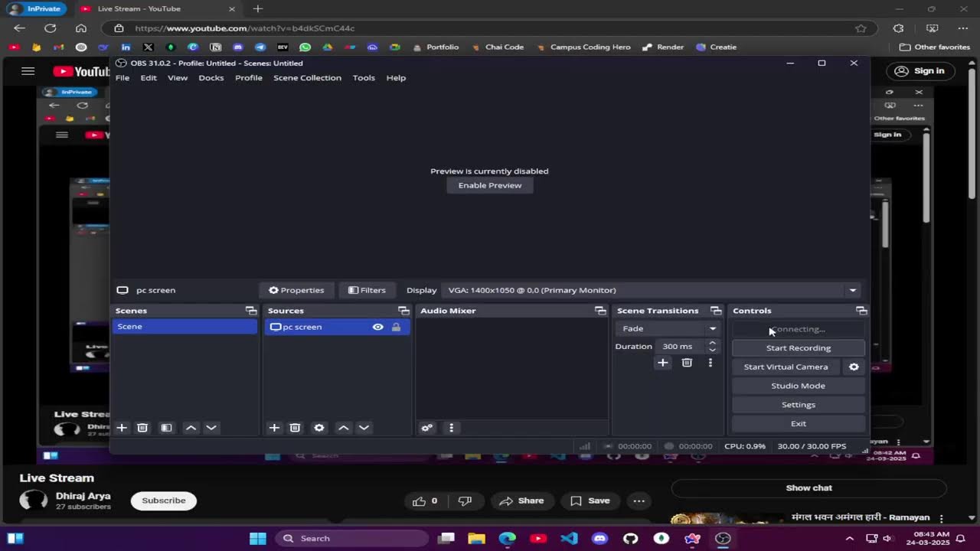Decrease transition duration with down arrow
The width and height of the screenshot is (980, 551).
[x=712, y=350]
